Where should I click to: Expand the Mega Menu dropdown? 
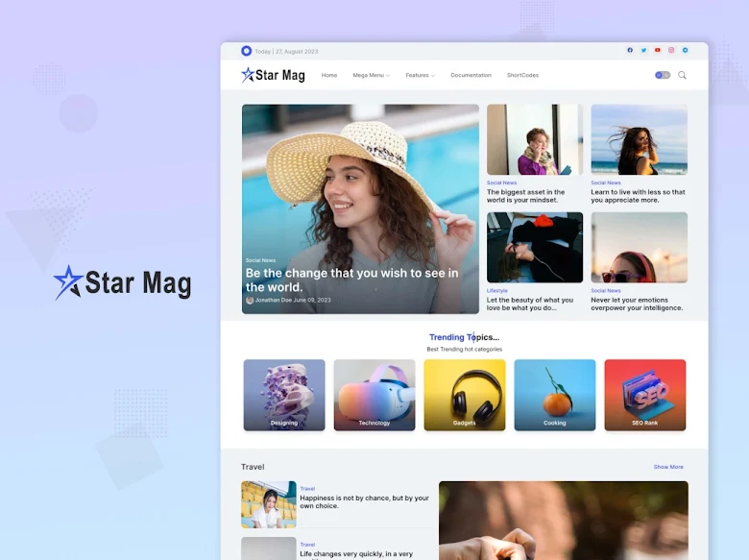click(x=372, y=75)
